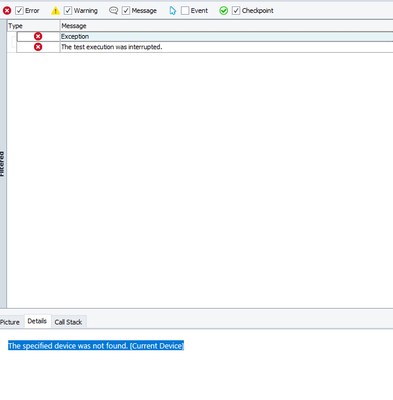Click the highlighted device not found text
Viewport: 393px width, 400px height.
(x=96, y=346)
